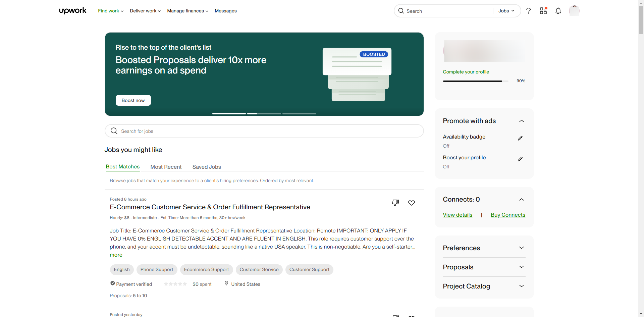Click the Buy Connects link

tap(508, 215)
